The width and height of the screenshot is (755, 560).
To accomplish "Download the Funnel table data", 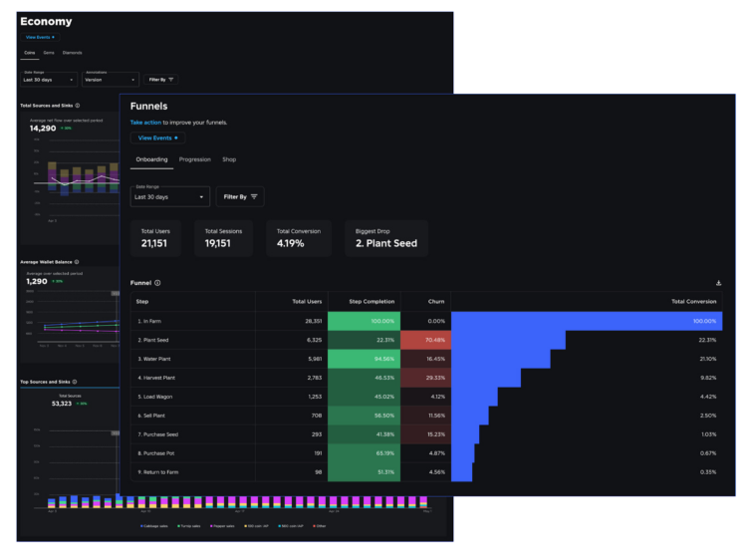I will (x=718, y=283).
